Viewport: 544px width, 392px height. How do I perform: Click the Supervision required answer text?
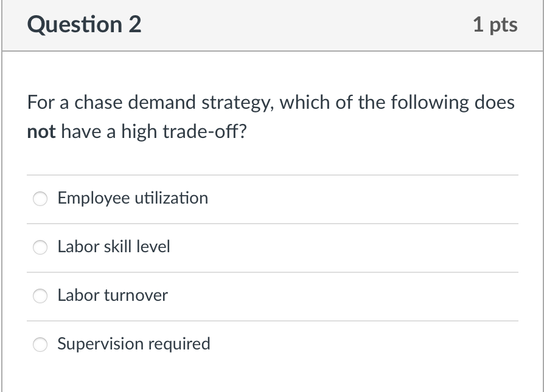133,344
